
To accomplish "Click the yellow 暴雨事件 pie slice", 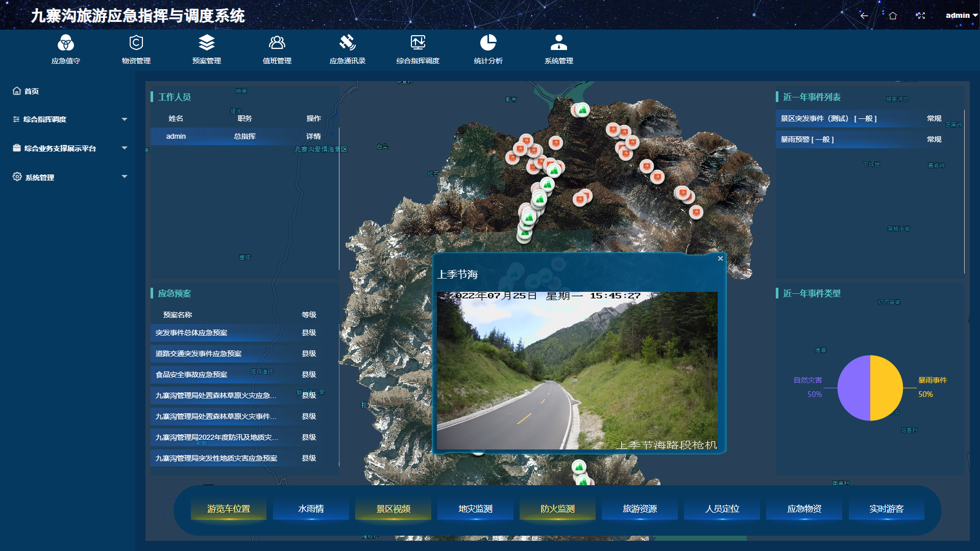I will [887, 388].
